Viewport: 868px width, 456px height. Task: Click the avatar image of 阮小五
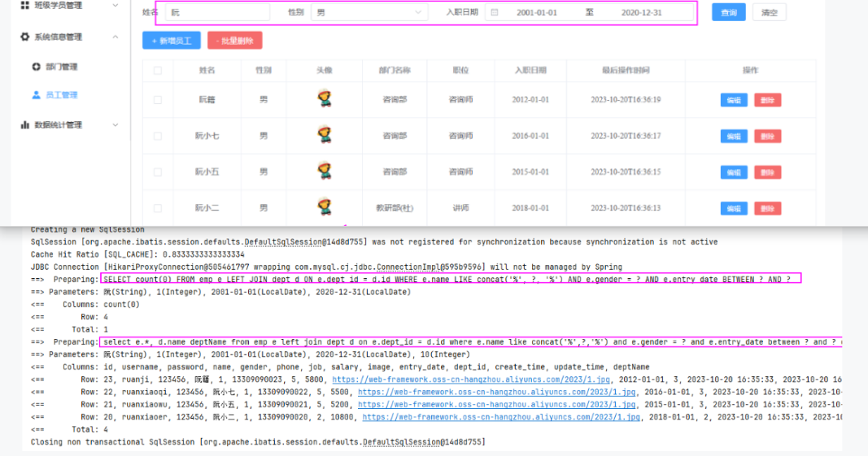pyautogui.click(x=325, y=172)
